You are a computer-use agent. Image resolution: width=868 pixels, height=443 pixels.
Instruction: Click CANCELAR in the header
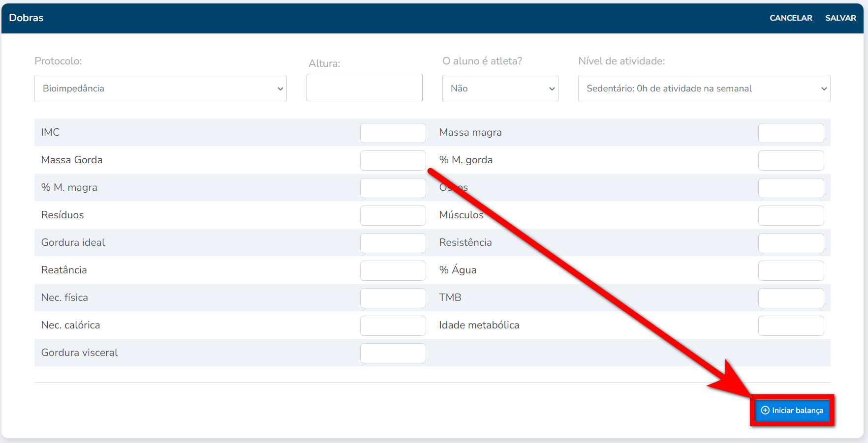(x=791, y=18)
